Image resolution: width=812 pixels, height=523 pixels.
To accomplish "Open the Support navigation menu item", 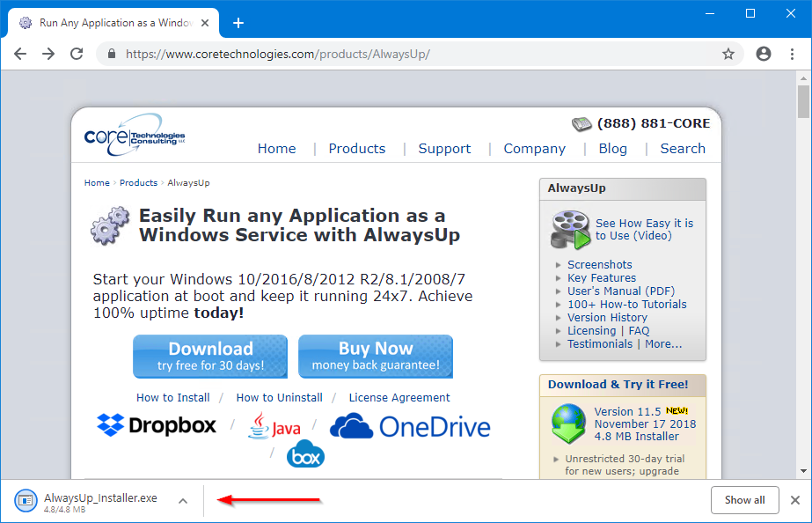I will tap(444, 149).
